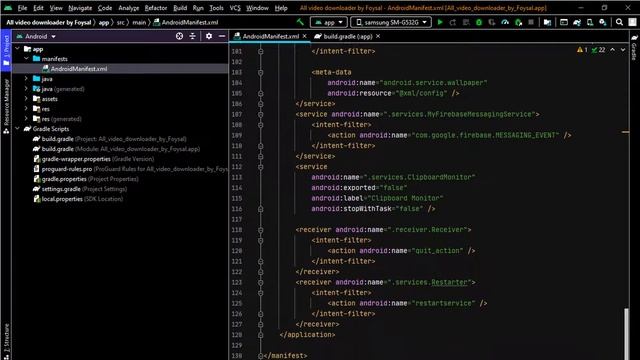The height and width of the screenshot is (360, 640).
Task: Open the Build menu
Action: pos(180,8)
